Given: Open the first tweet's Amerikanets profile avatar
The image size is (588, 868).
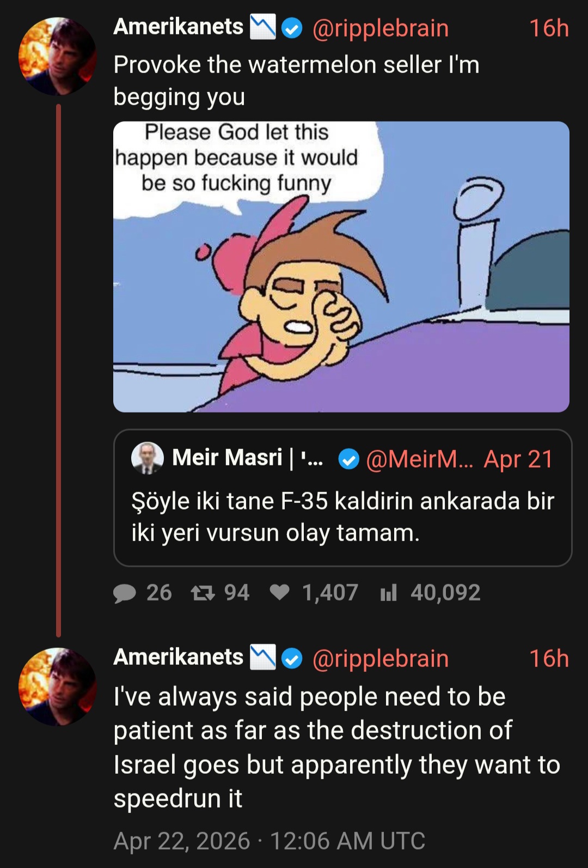Looking at the screenshot, I should 57,56.
